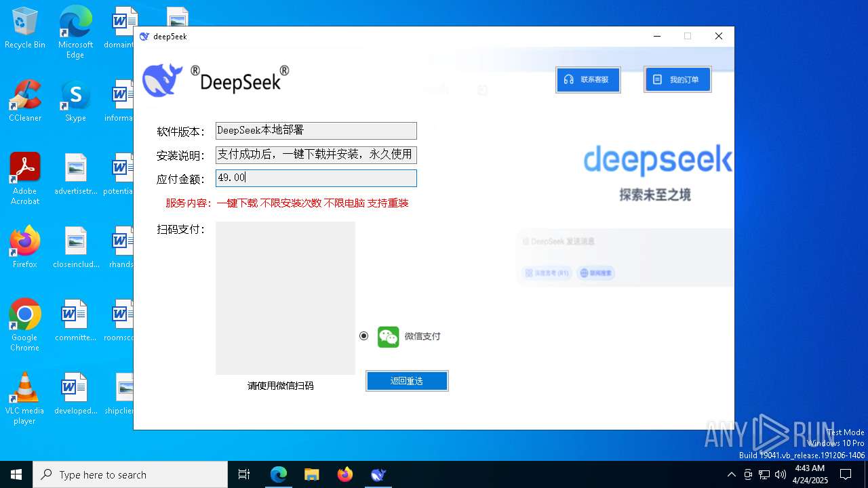Viewport: 868px width, 488px height.
Task: Select closeinclud... image file on desktop
Action: 75,248
